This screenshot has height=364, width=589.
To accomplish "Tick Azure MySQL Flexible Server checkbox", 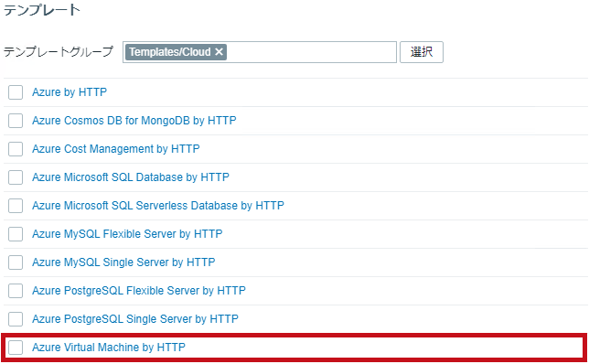I will point(16,234).
